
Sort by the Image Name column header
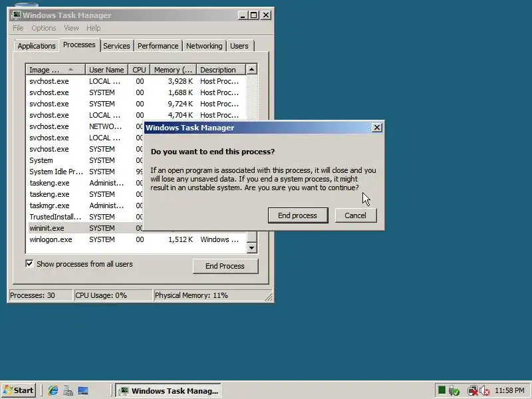[x=56, y=70]
